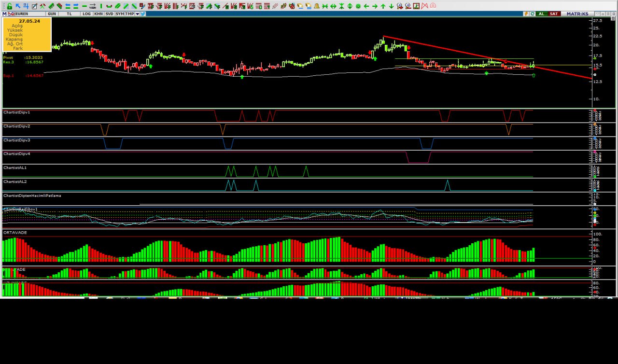Click the Pivot 15.3033 value

(34, 57)
